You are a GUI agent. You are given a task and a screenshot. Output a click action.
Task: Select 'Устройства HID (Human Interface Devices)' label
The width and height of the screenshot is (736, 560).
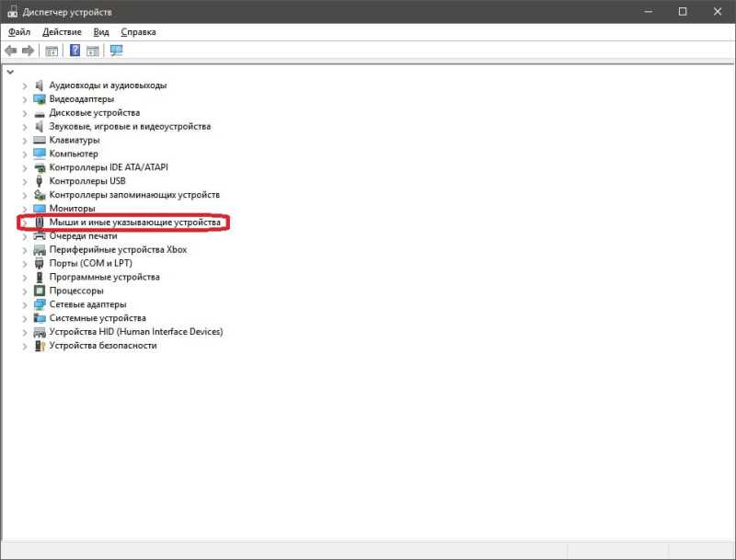tap(136, 332)
